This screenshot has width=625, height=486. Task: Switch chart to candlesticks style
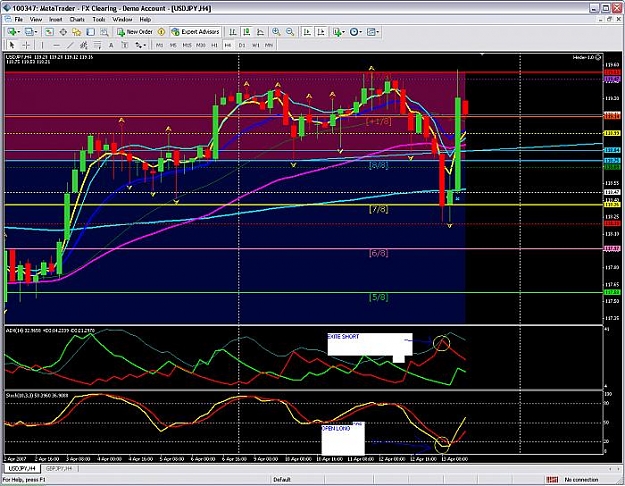(x=247, y=32)
